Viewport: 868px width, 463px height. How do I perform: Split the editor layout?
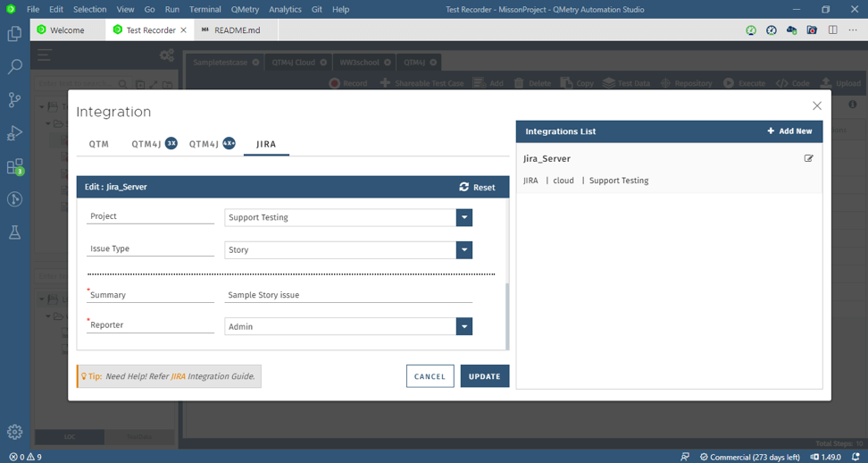tap(832, 29)
